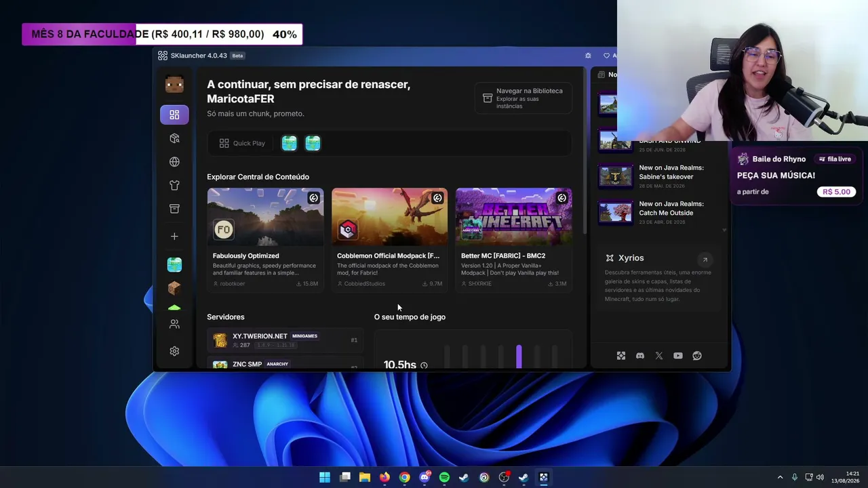Image resolution: width=868 pixels, height=488 pixels.
Task: Click the Catch Me Outside news thumbnail
Action: [x=616, y=212]
